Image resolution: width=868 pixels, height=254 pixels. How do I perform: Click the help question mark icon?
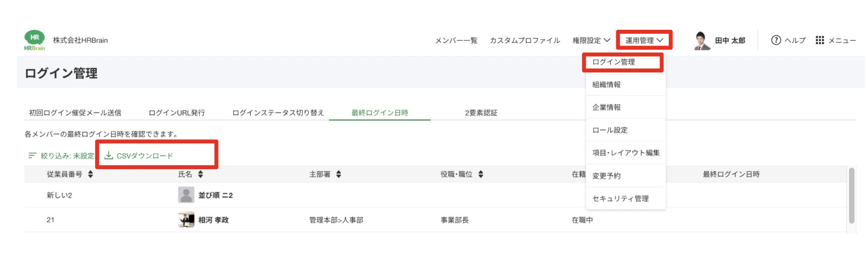pos(776,40)
